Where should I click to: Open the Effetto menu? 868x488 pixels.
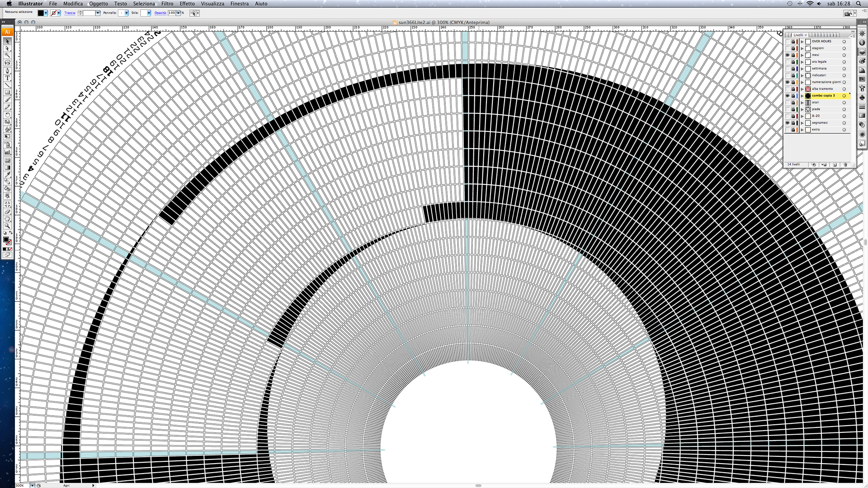[187, 4]
